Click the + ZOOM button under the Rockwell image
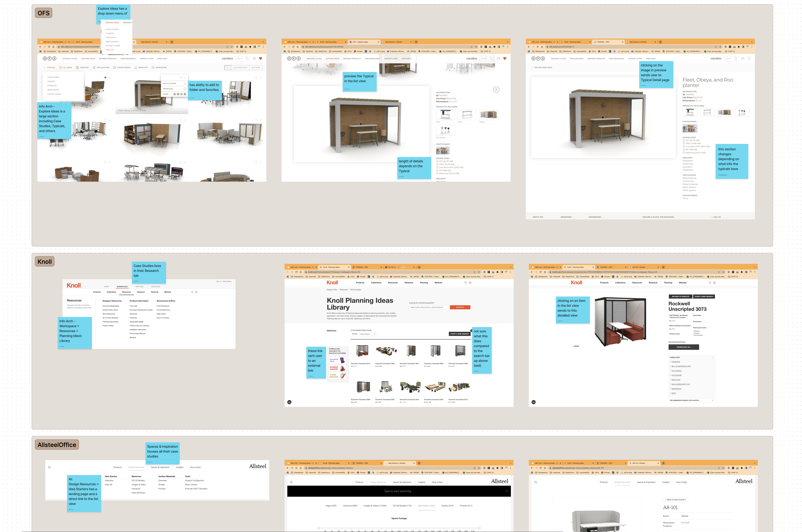802x532 pixels. [x=576, y=346]
